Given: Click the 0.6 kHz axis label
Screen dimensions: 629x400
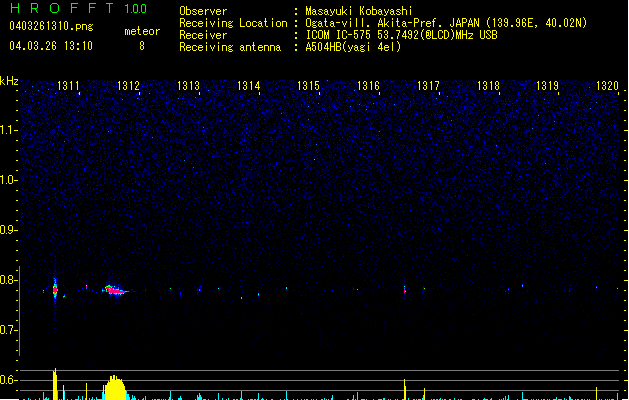Looking at the screenshot, I should [x=8, y=380].
